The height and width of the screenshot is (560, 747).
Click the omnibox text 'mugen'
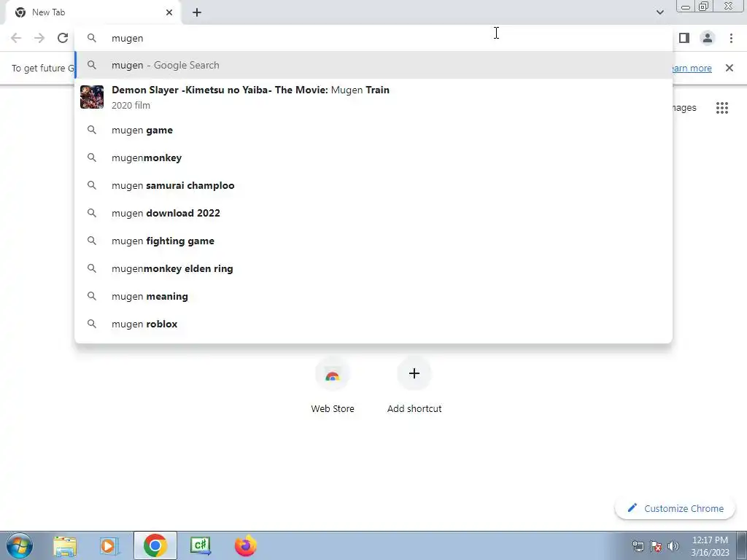(127, 38)
